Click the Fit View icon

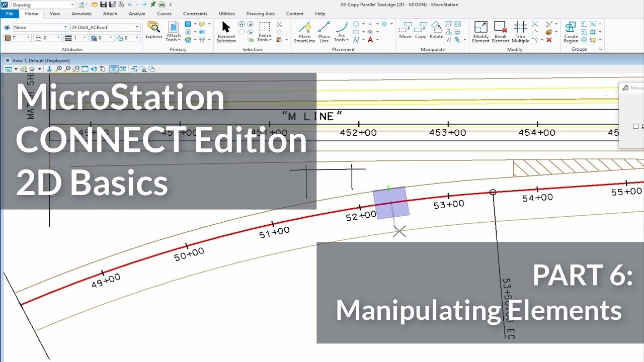[85, 68]
